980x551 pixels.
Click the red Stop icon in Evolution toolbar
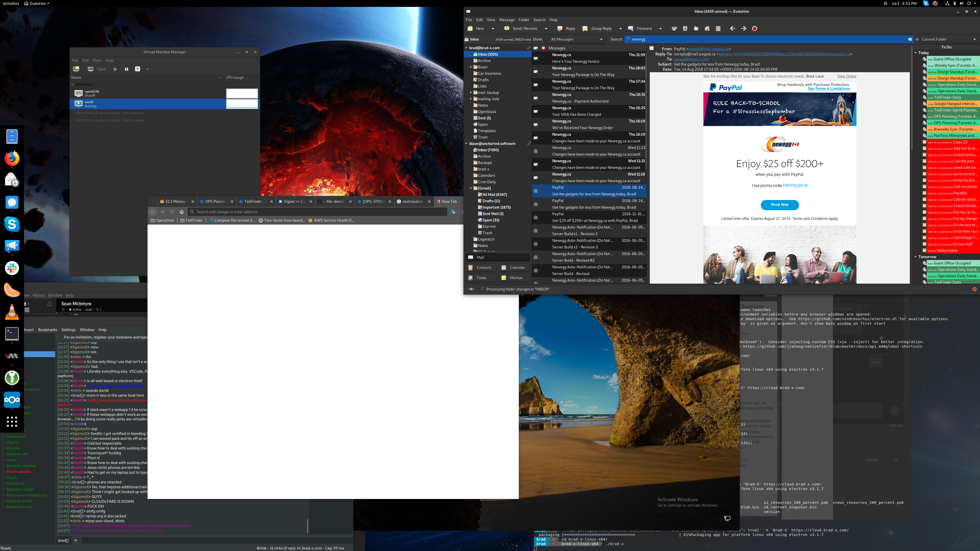pyautogui.click(x=754, y=29)
